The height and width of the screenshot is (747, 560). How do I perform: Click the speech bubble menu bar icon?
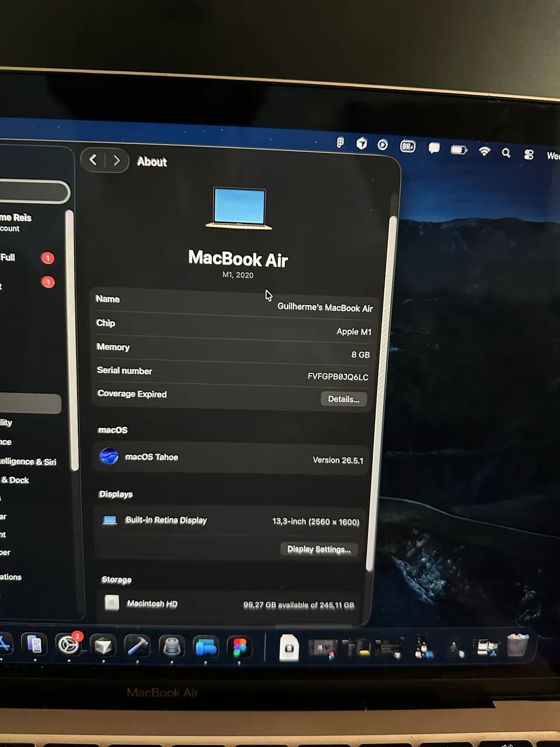click(434, 148)
